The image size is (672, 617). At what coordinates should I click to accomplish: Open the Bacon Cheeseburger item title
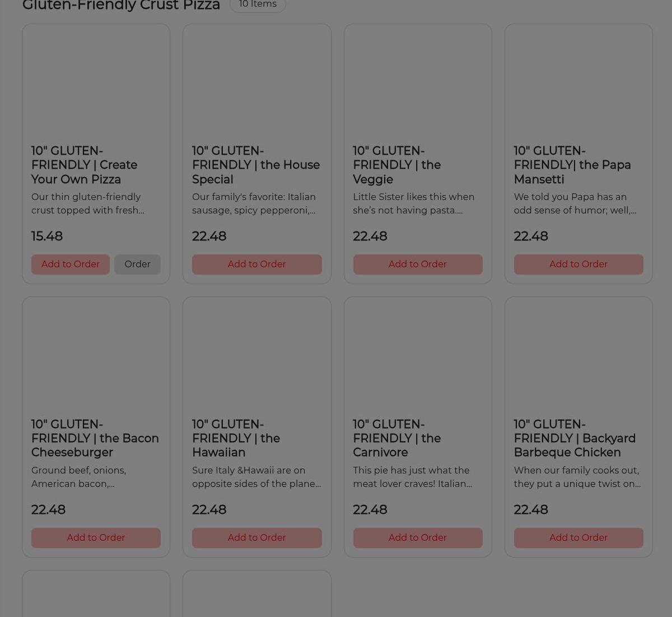pos(95,438)
